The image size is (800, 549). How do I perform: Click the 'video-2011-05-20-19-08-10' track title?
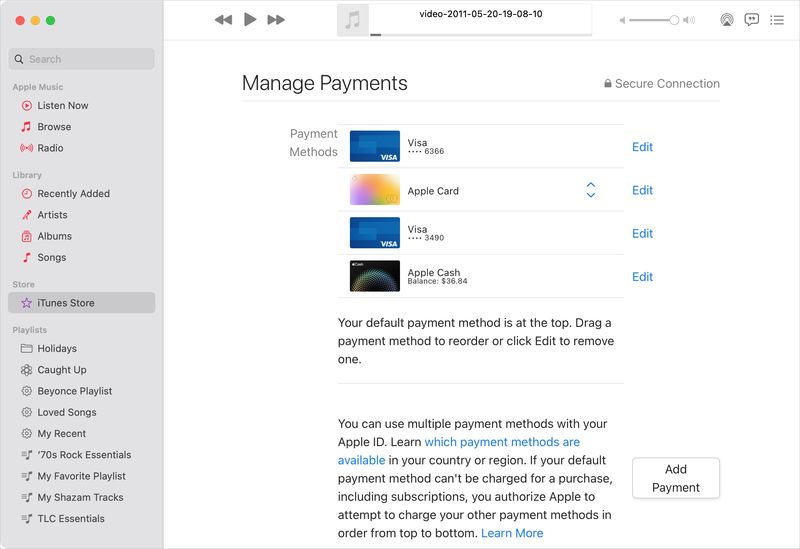click(x=481, y=14)
